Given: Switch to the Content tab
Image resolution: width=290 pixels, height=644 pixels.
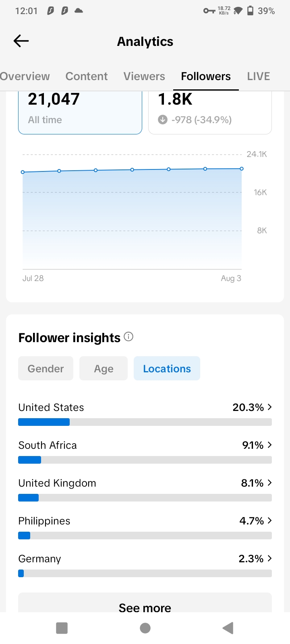Looking at the screenshot, I should click(x=87, y=76).
